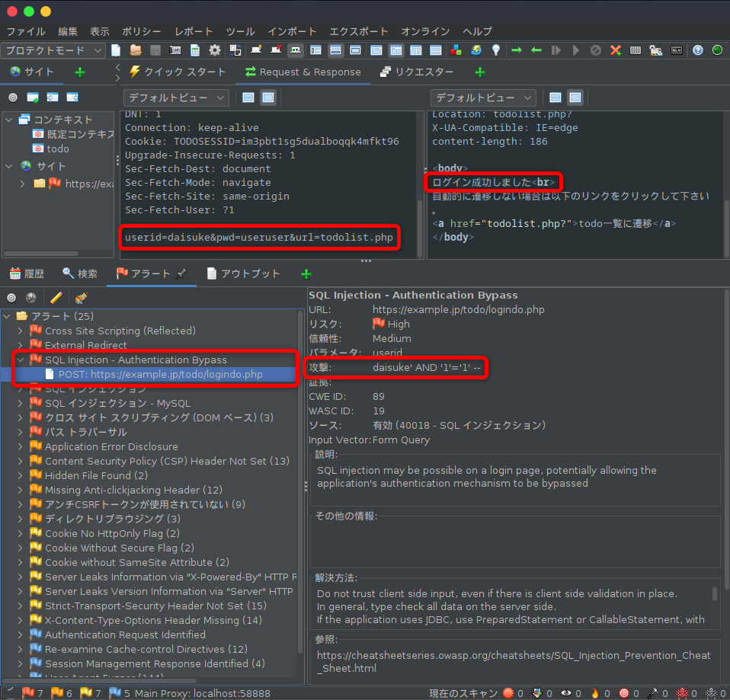Open Session Properties sheet icon
Screen dimensions: 730x700
pos(194,50)
